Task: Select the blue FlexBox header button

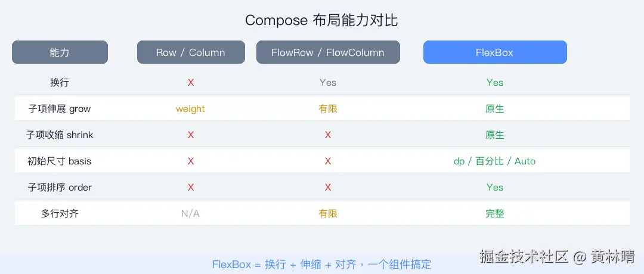Action: [x=495, y=52]
